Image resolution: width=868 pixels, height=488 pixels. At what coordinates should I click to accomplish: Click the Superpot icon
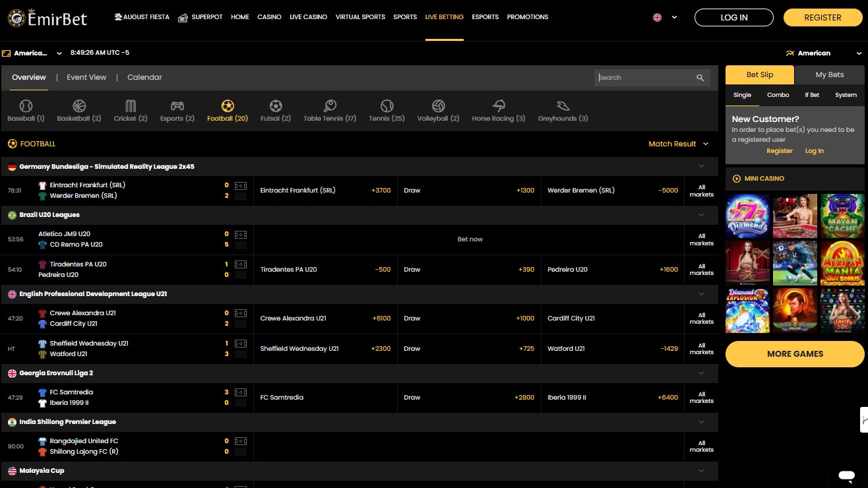click(x=183, y=17)
